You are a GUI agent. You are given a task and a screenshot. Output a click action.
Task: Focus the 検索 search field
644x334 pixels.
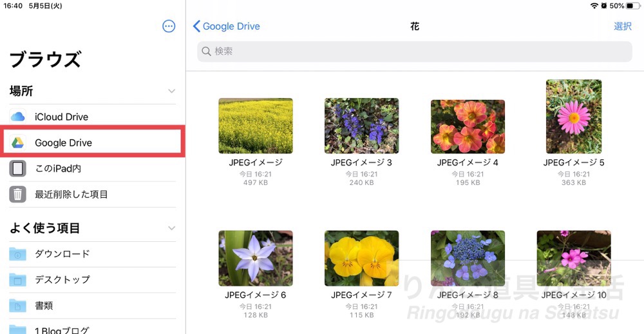[414, 52]
